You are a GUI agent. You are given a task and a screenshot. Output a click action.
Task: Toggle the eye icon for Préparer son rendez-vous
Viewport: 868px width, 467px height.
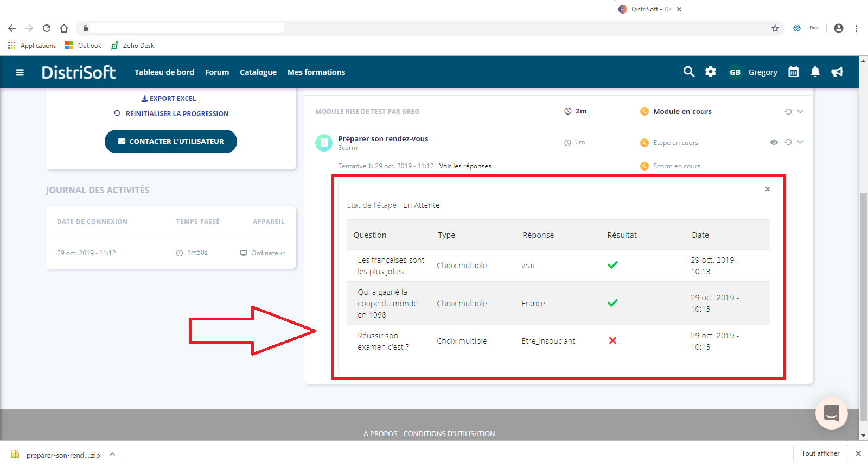pyautogui.click(x=774, y=142)
